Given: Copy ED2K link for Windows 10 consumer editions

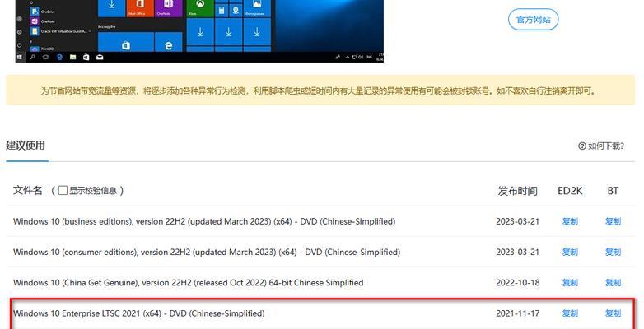Looking at the screenshot, I should [x=570, y=252].
